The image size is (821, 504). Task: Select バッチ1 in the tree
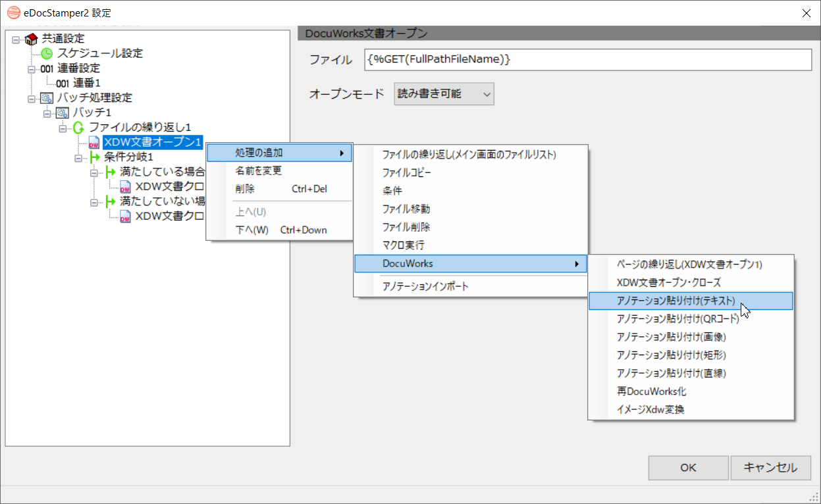[92, 113]
